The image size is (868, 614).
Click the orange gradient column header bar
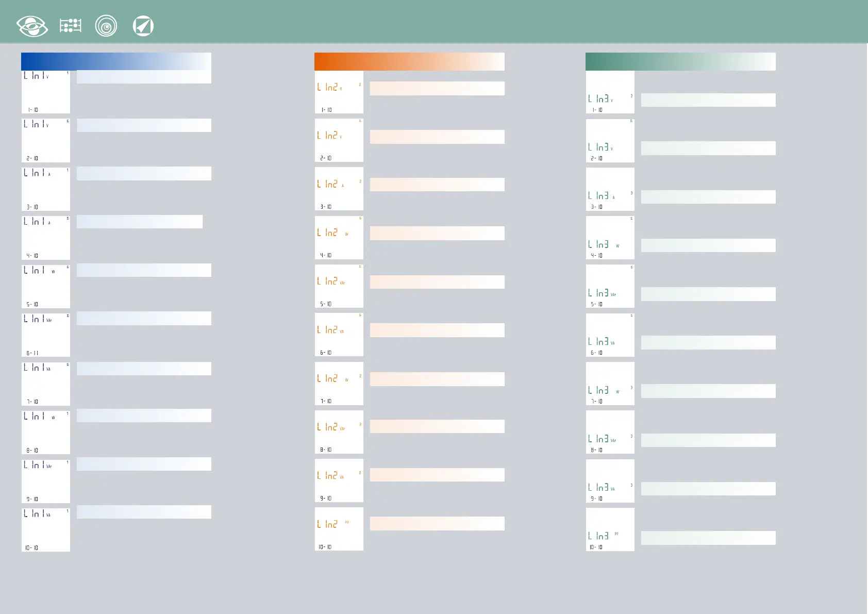pyautogui.click(x=409, y=61)
